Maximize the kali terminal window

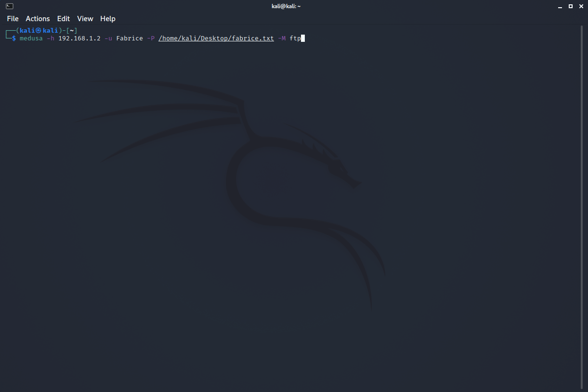click(x=571, y=6)
